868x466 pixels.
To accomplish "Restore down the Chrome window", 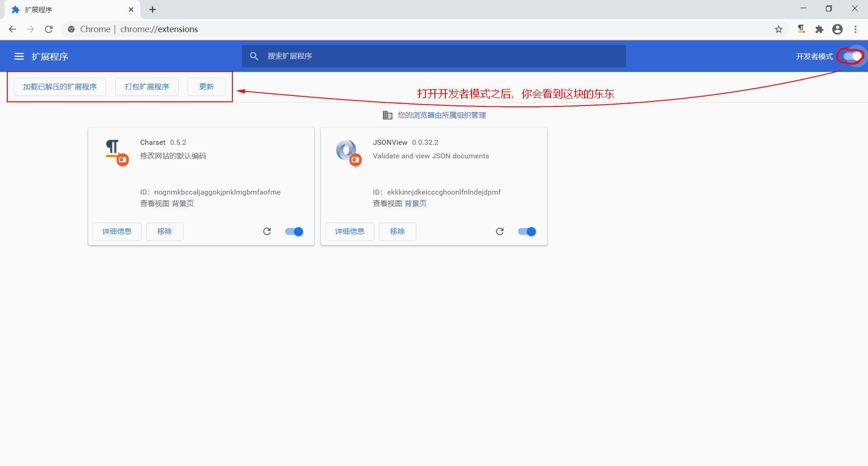I will point(829,9).
